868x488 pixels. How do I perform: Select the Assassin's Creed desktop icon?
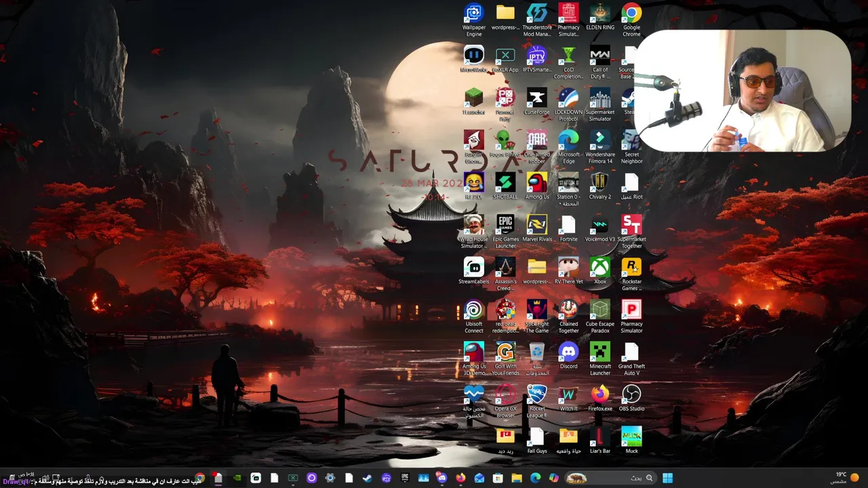[505, 274]
